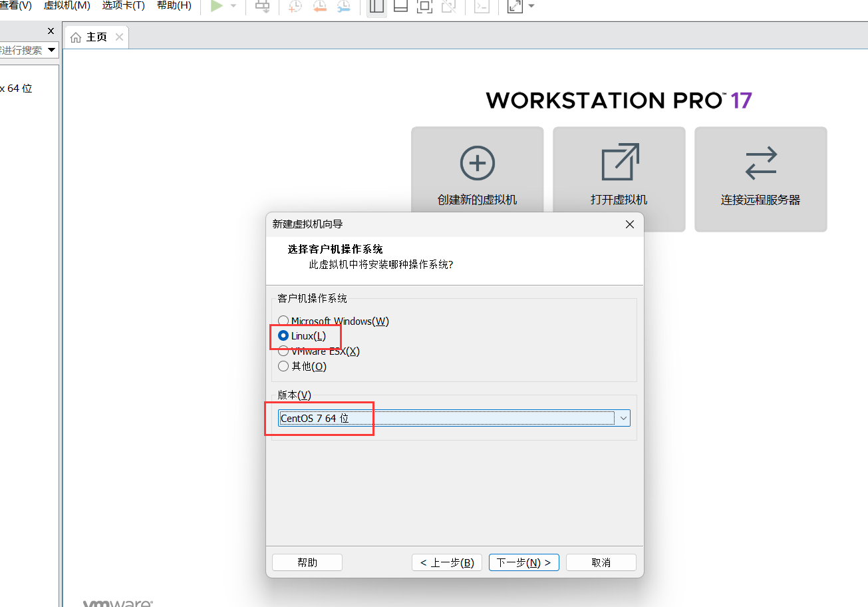Revert to the previous snapshot

click(320, 7)
